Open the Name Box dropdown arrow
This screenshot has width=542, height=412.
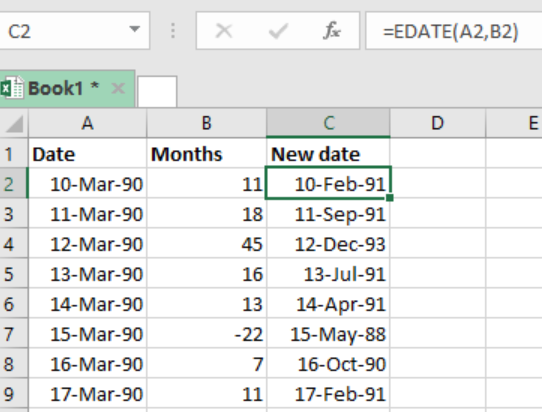click(134, 29)
